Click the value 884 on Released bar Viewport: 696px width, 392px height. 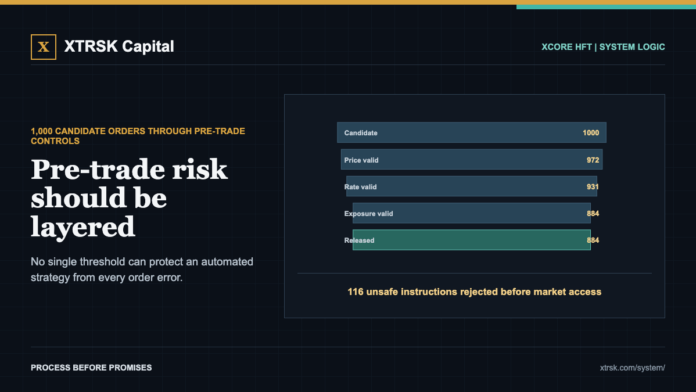tap(593, 240)
